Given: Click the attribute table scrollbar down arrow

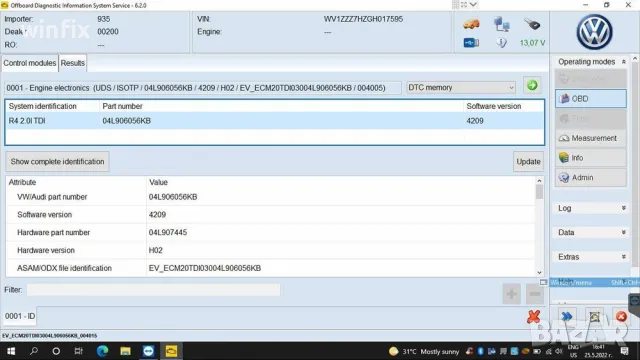Looking at the screenshot, I should [539, 273].
